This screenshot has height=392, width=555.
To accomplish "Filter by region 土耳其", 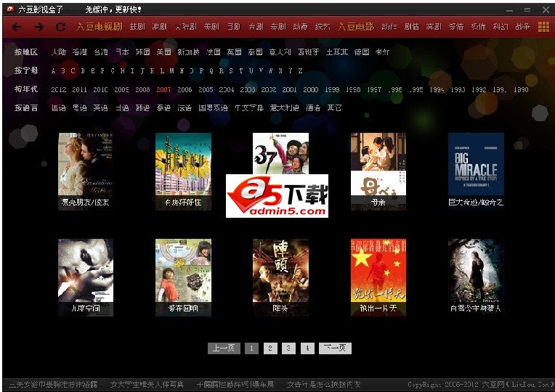I will pos(336,52).
